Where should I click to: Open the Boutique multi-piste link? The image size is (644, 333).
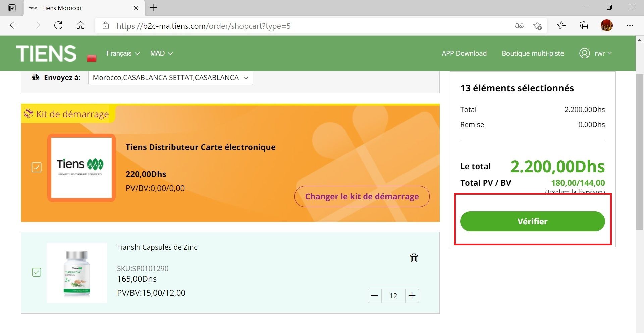click(x=533, y=53)
